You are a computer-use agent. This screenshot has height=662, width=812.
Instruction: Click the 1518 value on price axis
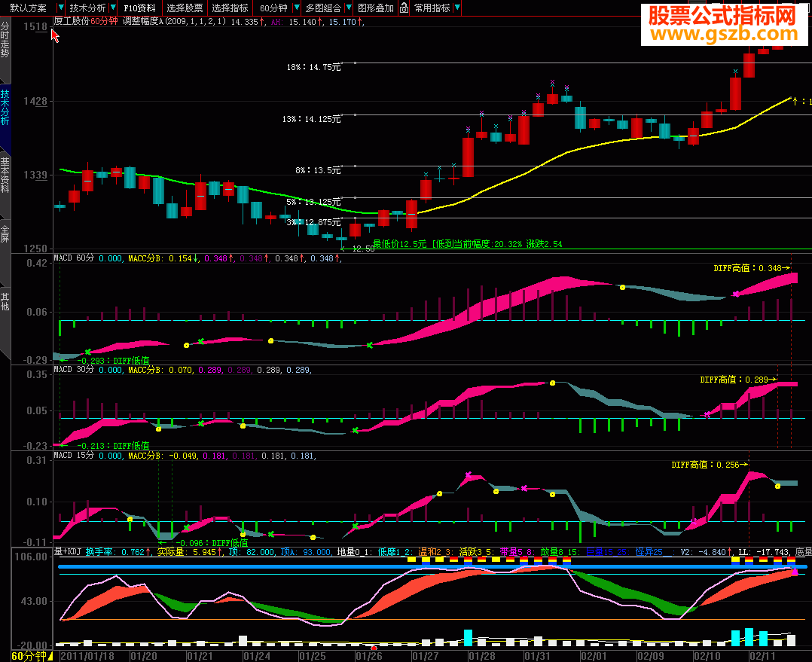pos(35,26)
